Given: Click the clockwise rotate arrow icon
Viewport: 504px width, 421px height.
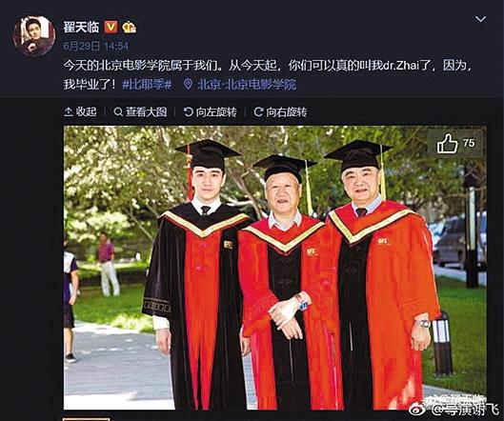Looking at the screenshot, I should tap(258, 111).
